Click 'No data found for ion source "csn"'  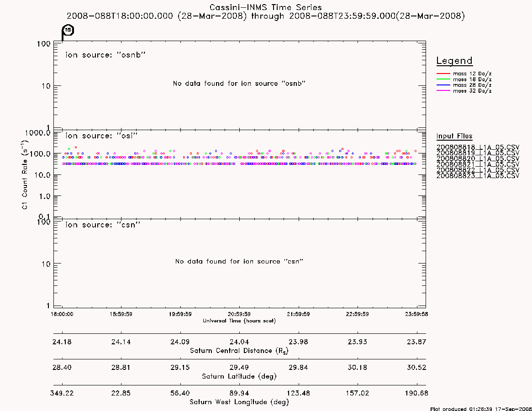pyautogui.click(x=239, y=261)
